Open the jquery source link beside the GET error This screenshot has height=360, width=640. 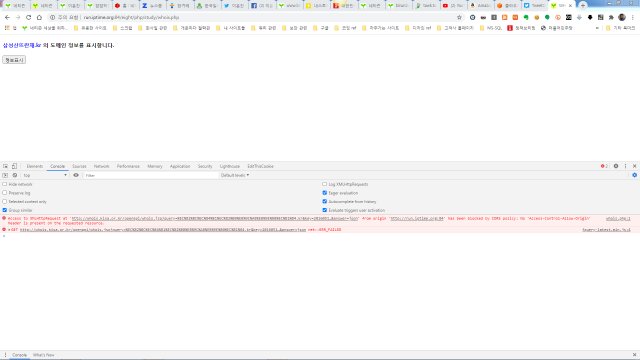click(x=606, y=230)
